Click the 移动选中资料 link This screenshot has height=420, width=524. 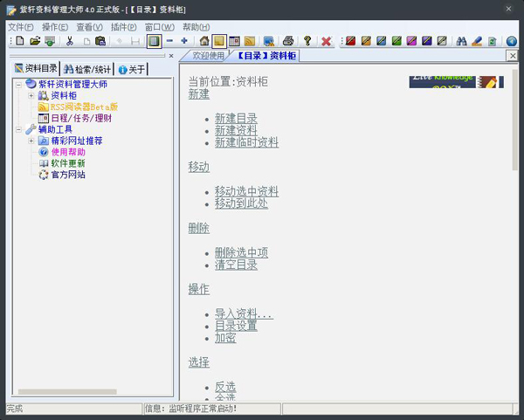246,191
